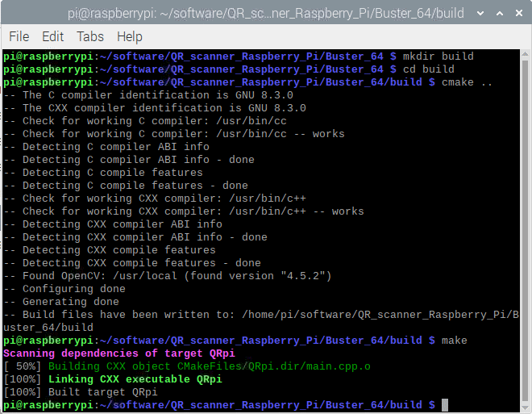Click the 'Generating done' line
Viewport: 532px width, 414px height.
pos(61,302)
